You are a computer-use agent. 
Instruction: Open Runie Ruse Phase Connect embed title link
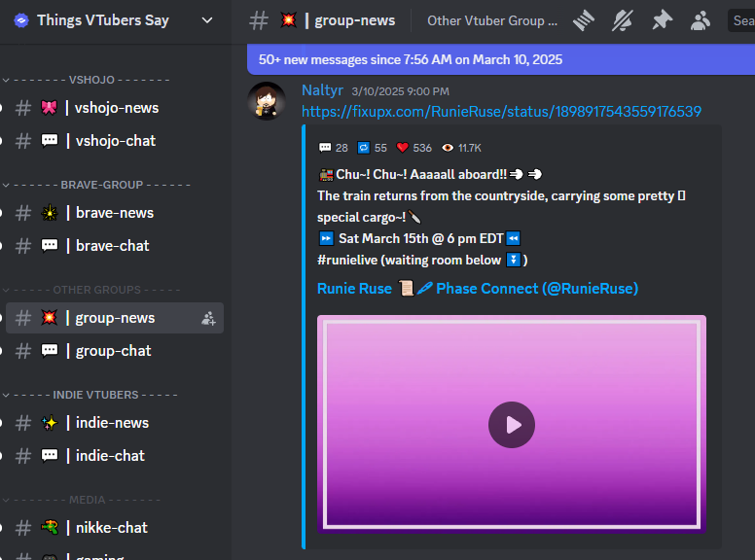click(x=478, y=288)
